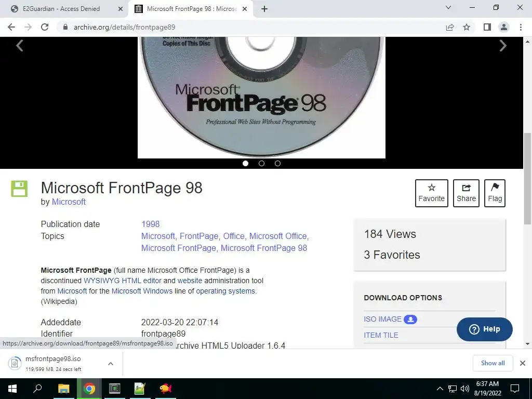The height and width of the screenshot is (399, 532).
Task: Open the ITEM TILE download option
Action: click(381, 335)
